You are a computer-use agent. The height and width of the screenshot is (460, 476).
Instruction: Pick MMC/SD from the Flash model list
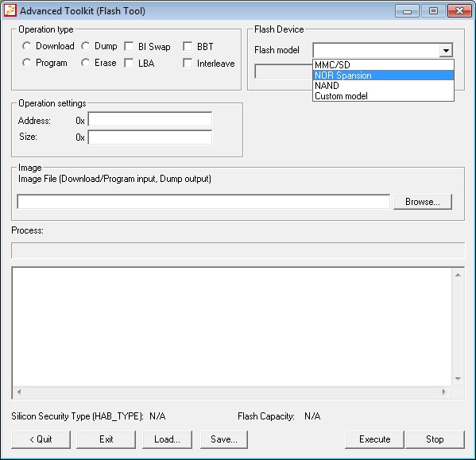383,65
